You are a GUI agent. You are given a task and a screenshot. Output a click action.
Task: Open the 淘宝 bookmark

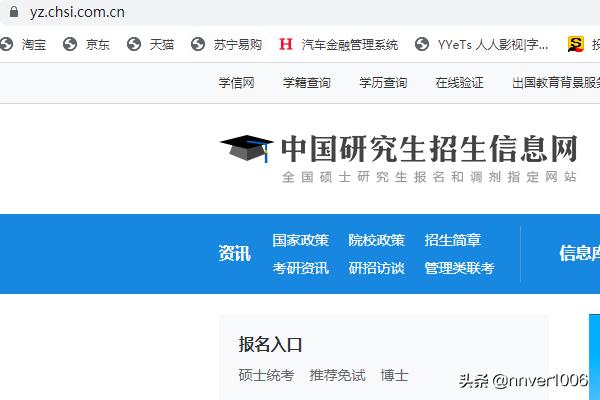pos(34,45)
